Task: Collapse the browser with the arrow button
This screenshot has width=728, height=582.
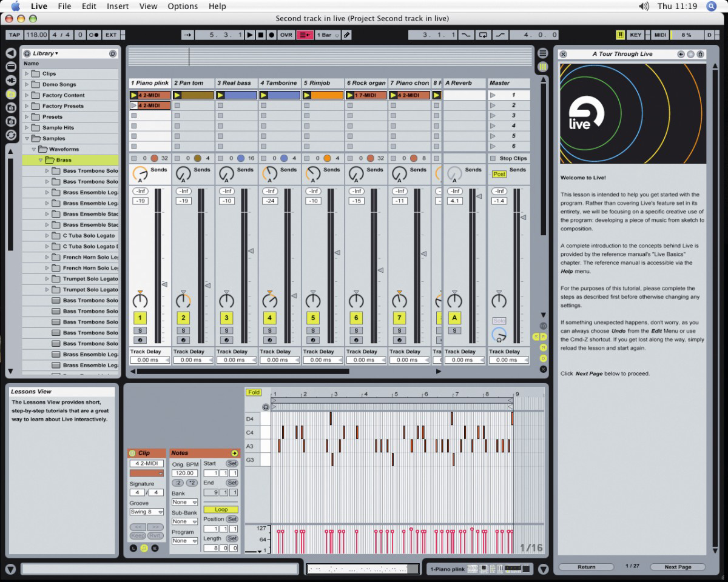Action: 11,53
